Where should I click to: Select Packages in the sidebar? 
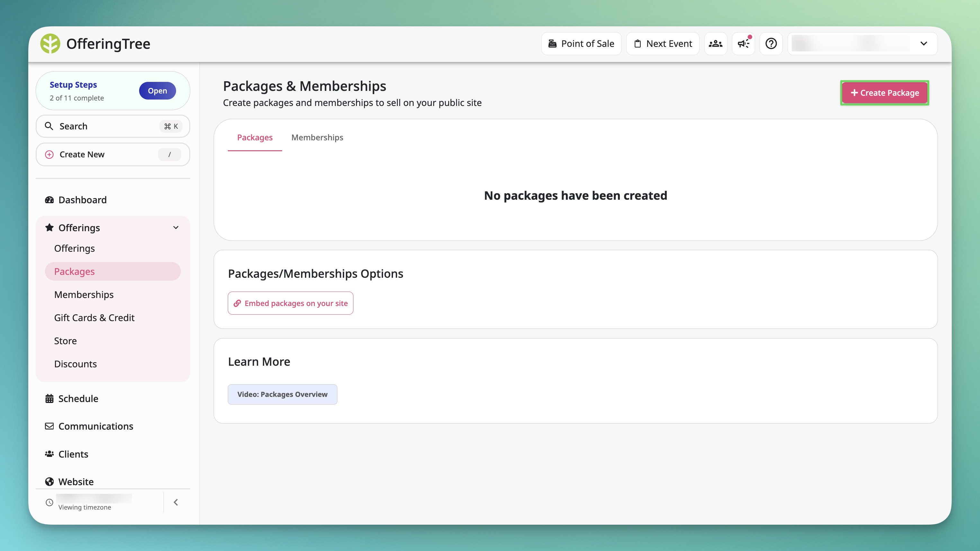tap(112, 272)
